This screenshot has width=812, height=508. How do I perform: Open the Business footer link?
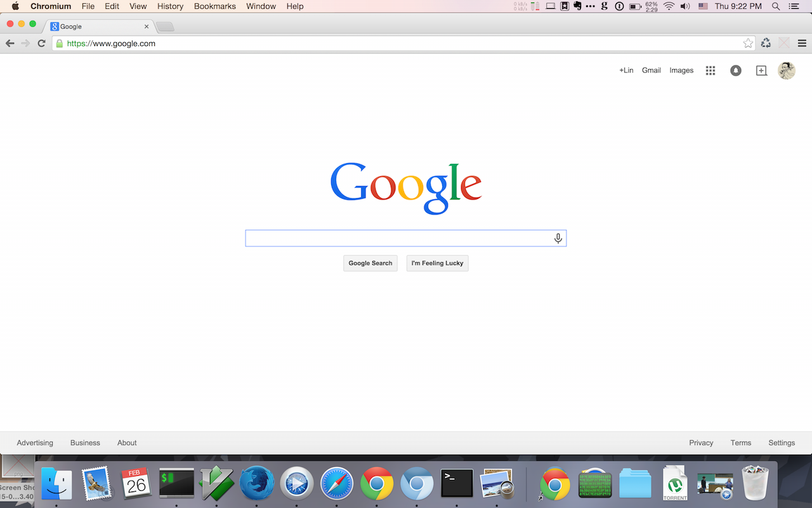point(85,443)
